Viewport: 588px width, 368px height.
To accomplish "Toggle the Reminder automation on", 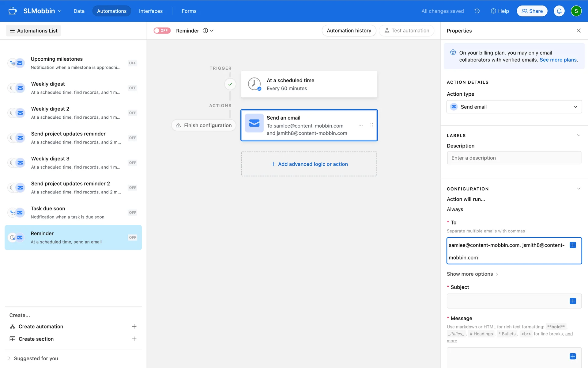I will point(162,31).
